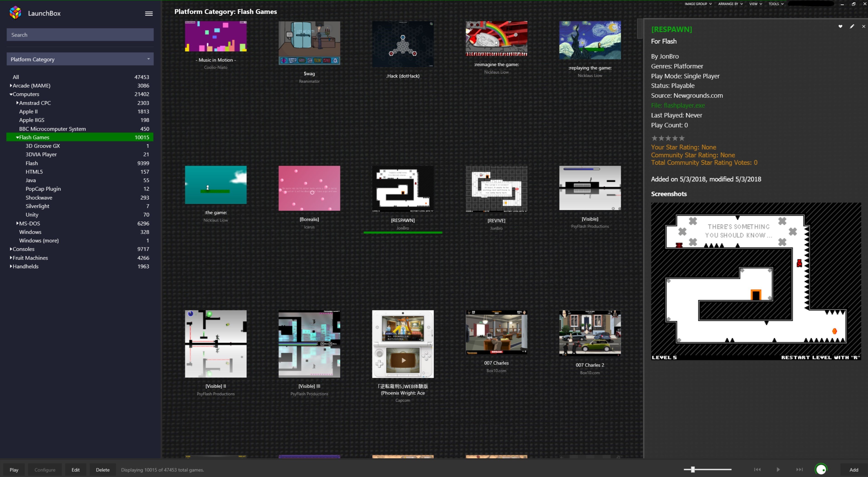Open the hamburger sidebar menu

pyautogui.click(x=149, y=13)
